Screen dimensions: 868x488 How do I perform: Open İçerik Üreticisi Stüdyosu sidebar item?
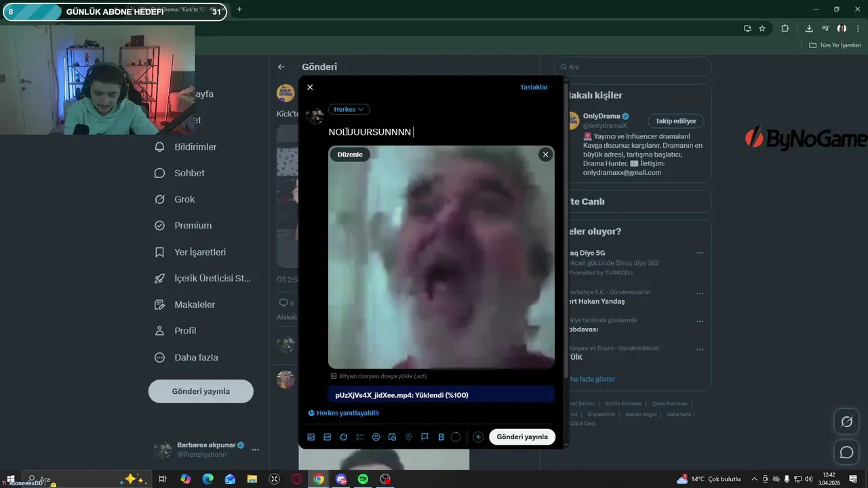[203, 279]
